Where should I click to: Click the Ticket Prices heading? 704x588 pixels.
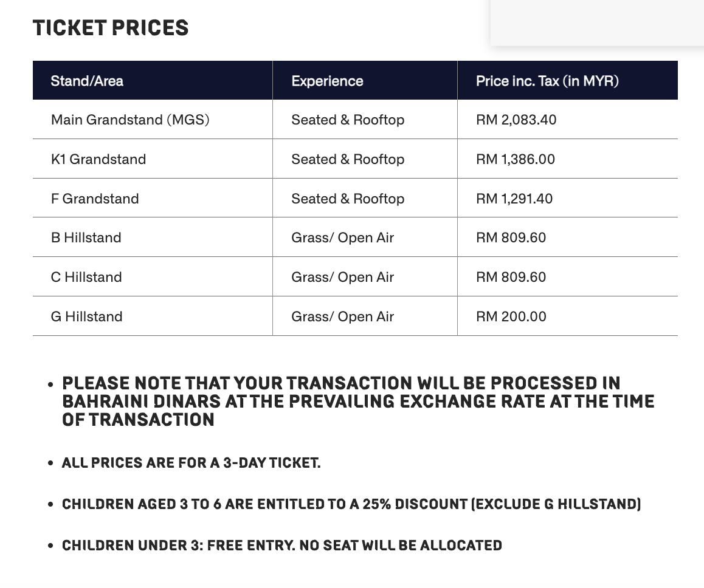point(111,28)
